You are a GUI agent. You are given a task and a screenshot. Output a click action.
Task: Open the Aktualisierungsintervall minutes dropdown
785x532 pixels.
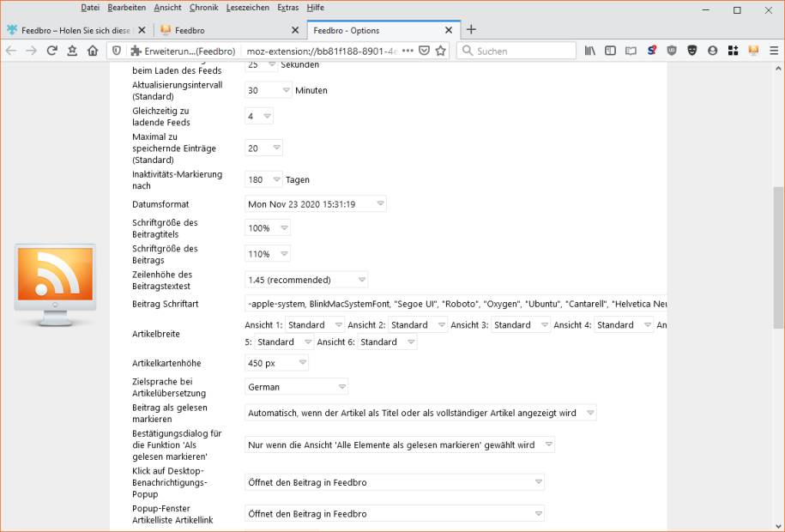269,90
